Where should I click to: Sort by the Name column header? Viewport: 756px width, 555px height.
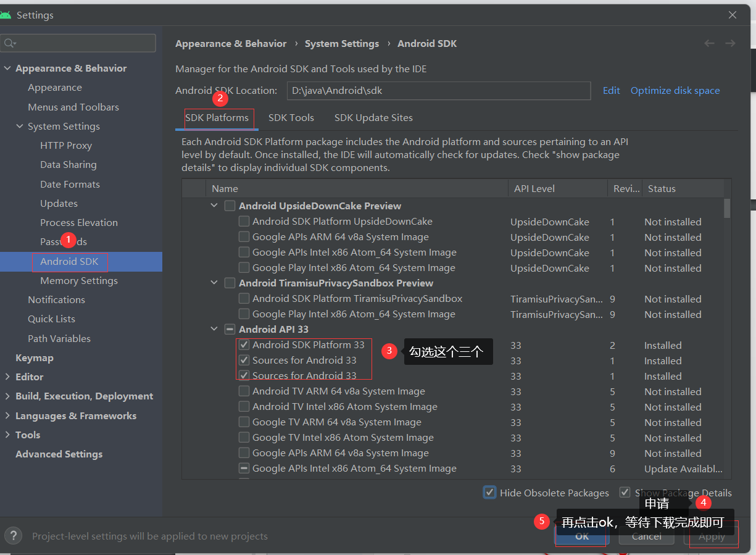click(x=357, y=188)
